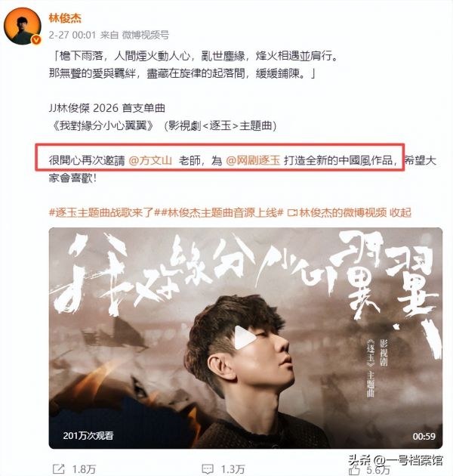
Task: Click the 微博视频号 source link
Action: coord(145,36)
